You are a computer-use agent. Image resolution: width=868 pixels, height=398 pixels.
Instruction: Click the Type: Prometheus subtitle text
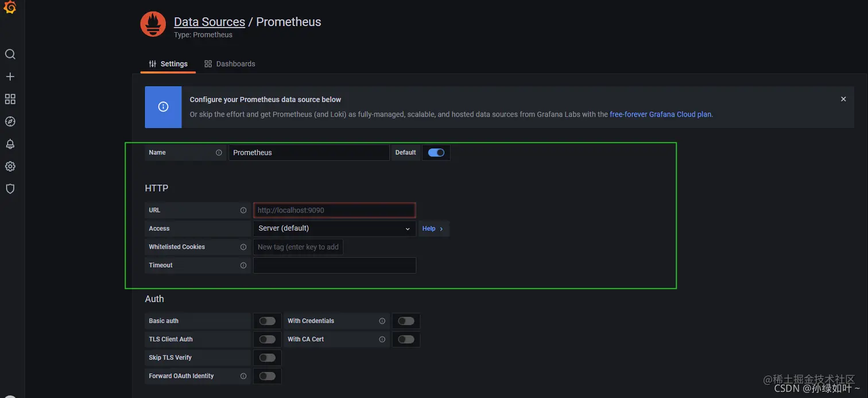pyautogui.click(x=203, y=35)
